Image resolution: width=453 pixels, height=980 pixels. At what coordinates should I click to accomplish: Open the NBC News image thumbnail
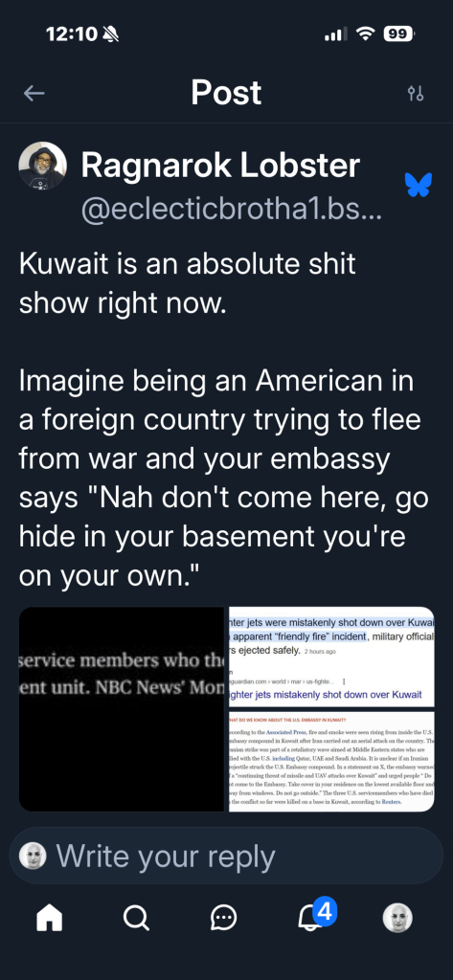click(x=122, y=709)
